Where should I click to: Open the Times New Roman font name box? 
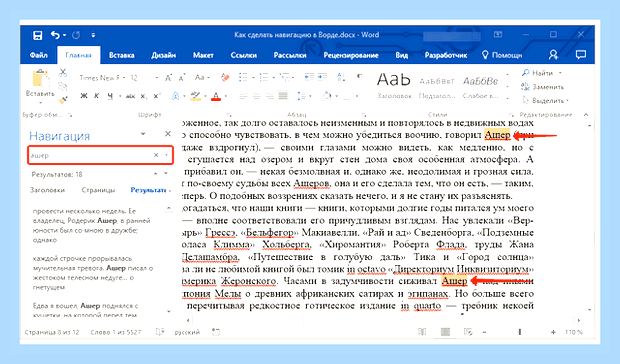(x=102, y=78)
